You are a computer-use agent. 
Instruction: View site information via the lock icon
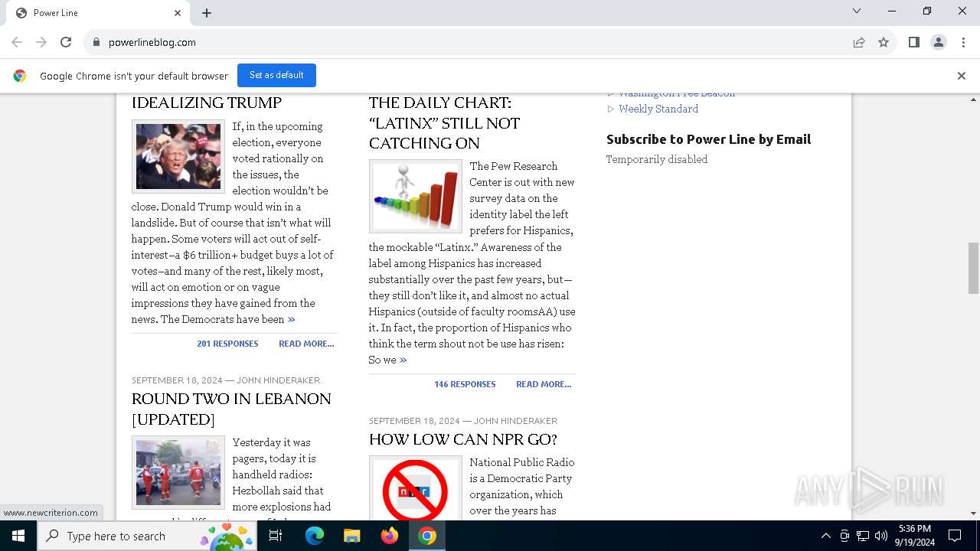pos(96,42)
